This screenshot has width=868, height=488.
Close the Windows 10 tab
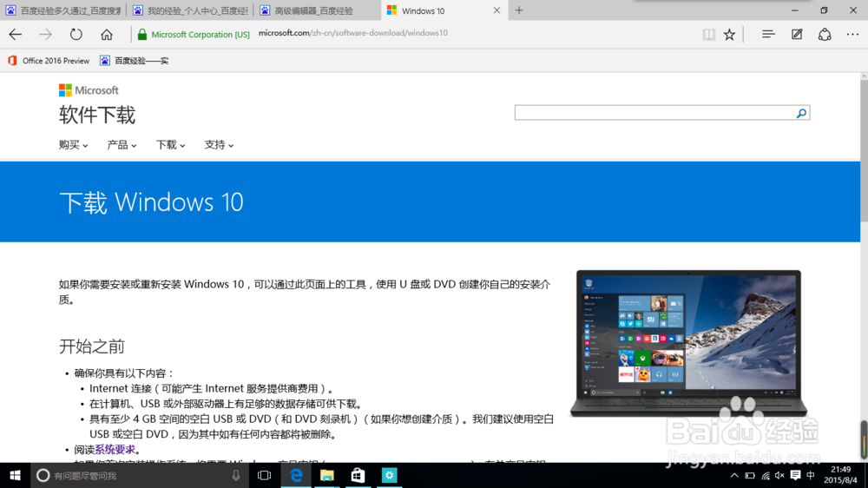[496, 10]
